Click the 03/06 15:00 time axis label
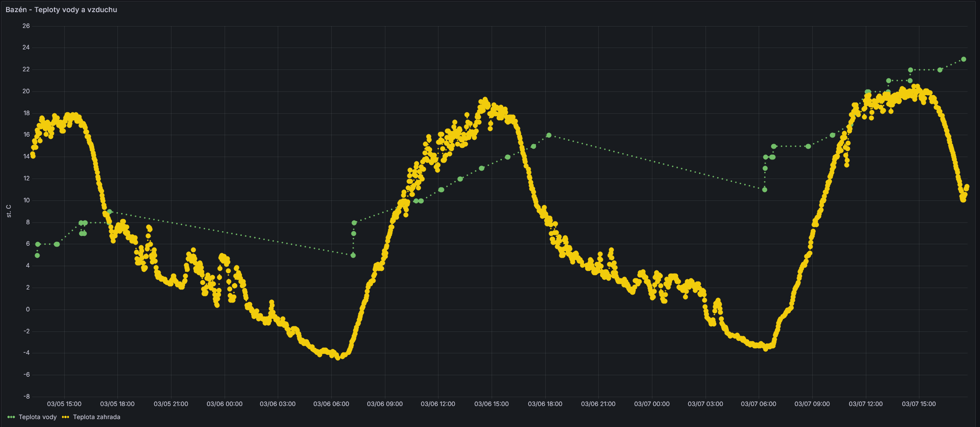Viewport: 980px width, 427px height. 492,404
